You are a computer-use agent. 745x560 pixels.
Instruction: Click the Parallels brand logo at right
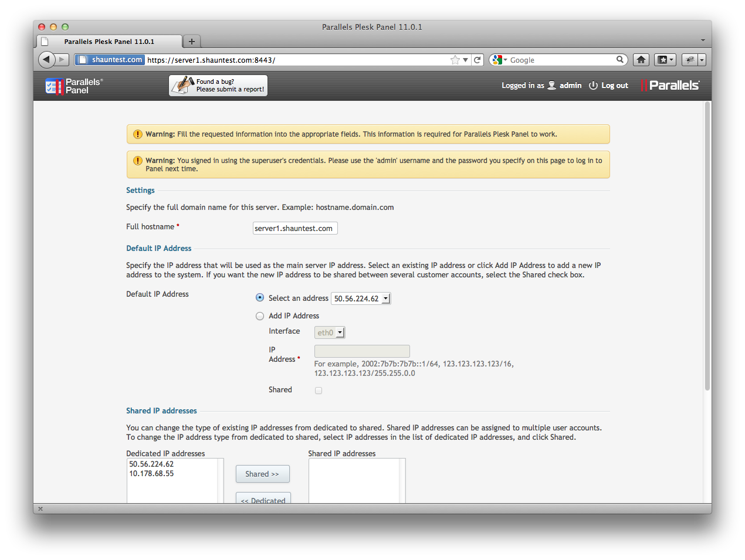(x=670, y=86)
